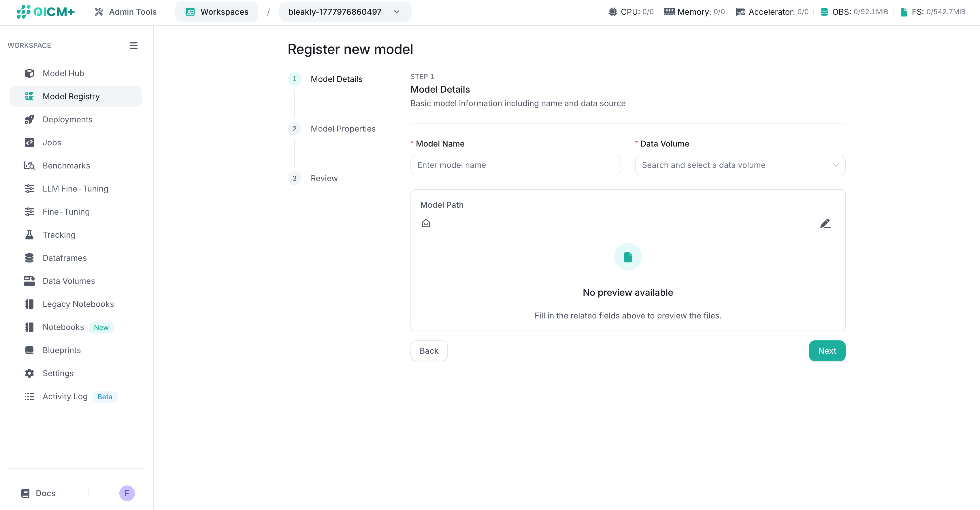980x510 pixels.
Task: Click the Legacy Notebooks book icon
Action: coord(29,304)
